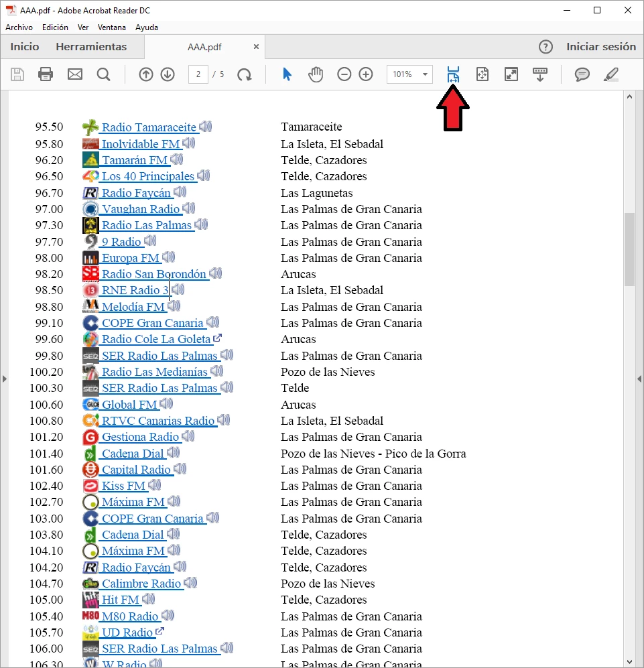Open the Vaughan Radio link
644x668 pixels.
(141, 209)
